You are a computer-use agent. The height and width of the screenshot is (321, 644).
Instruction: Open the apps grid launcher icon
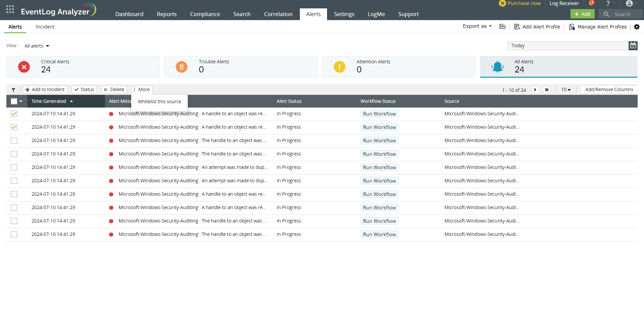tap(10, 9)
